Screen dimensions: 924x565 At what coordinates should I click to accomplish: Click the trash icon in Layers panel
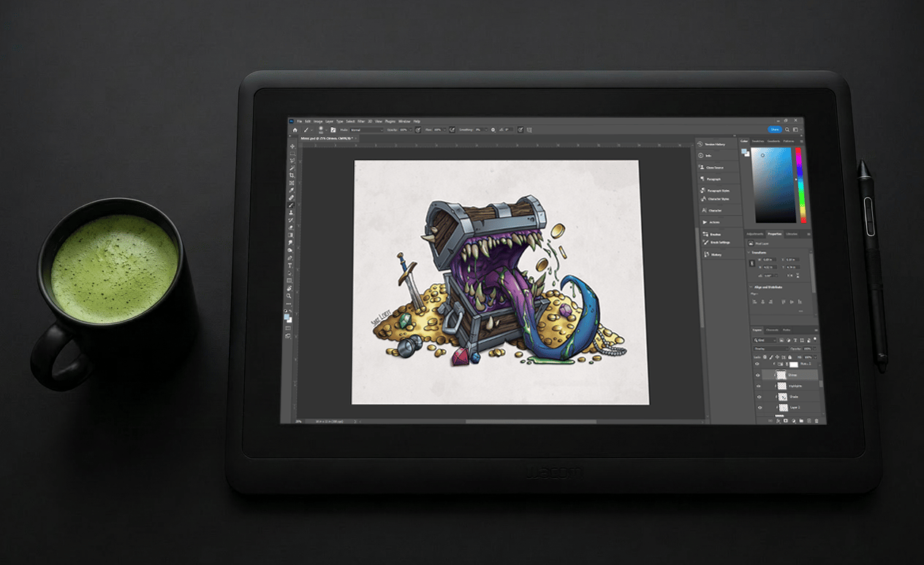point(817,420)
